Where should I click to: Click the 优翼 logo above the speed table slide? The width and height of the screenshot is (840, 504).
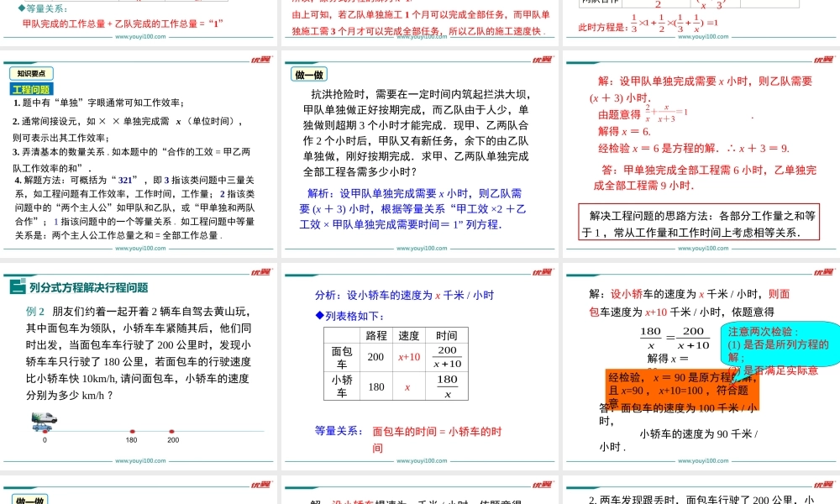[x=543, y=272]
